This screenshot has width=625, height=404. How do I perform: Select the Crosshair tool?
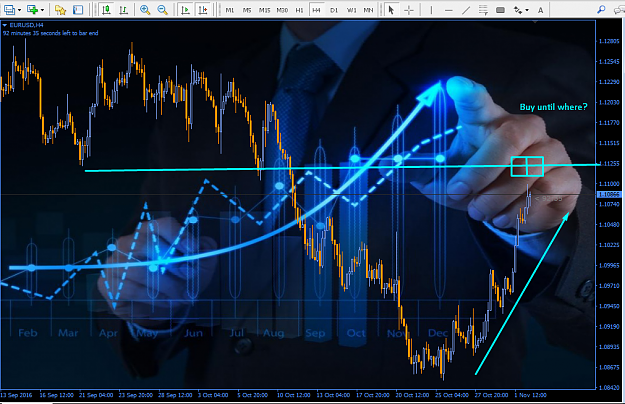(409, 10)
